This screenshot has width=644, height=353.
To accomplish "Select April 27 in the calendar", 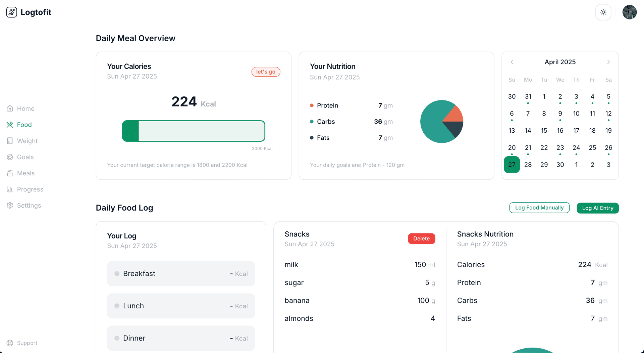I will [x=512, y=165].
